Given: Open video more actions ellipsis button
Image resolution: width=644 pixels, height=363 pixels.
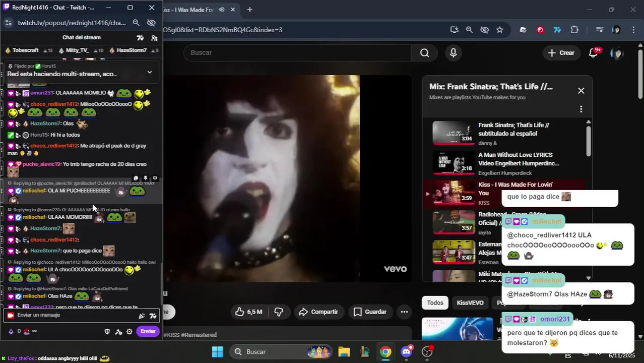Looking at the screenshot, I should click(x=404, y=312).
